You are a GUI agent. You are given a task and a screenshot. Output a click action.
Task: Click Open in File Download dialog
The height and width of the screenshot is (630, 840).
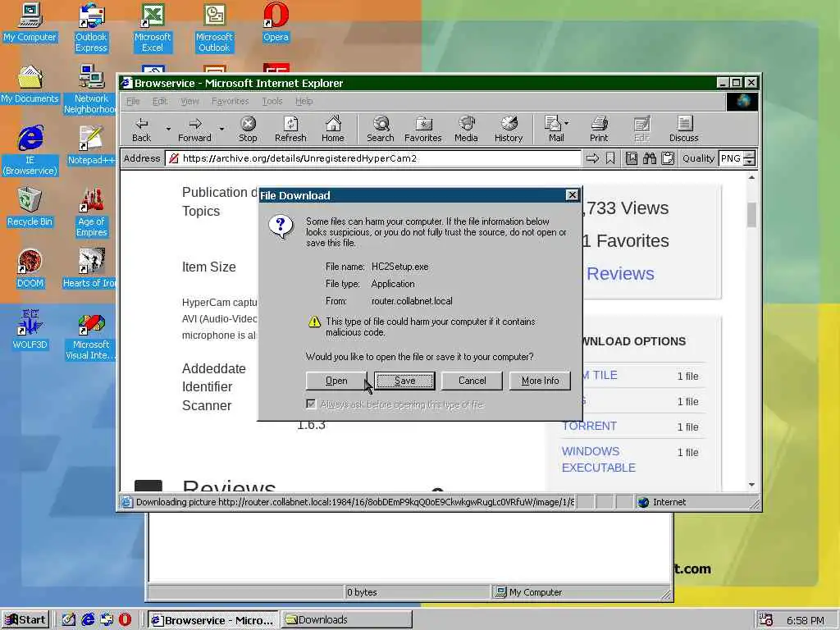[x=336, y=381]
